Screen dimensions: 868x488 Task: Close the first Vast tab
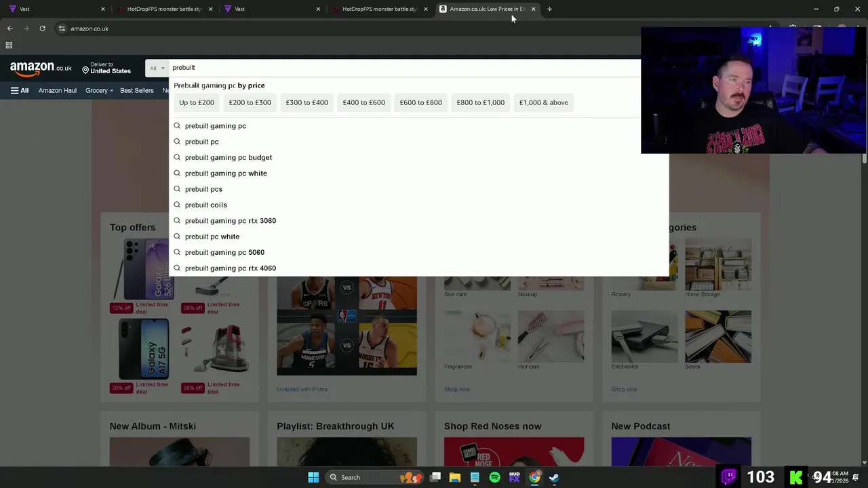(x=103, y=9)
